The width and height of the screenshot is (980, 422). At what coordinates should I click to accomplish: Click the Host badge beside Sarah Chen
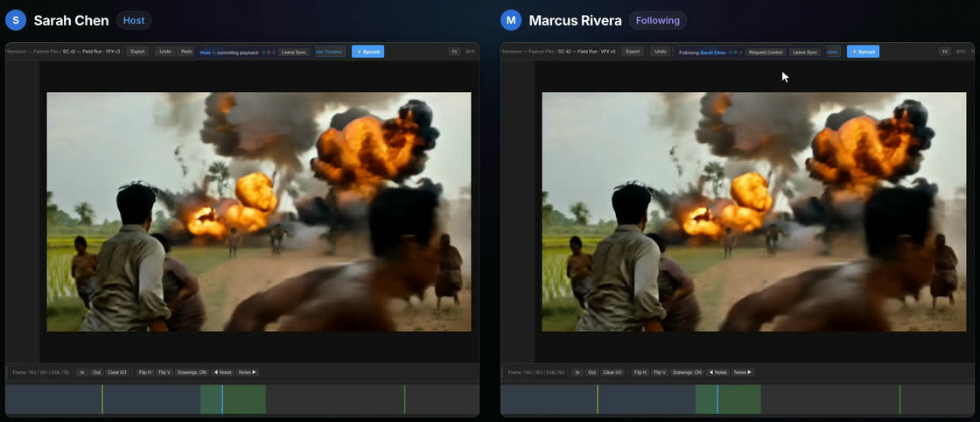pyautogui.click(x=134, y=20)
